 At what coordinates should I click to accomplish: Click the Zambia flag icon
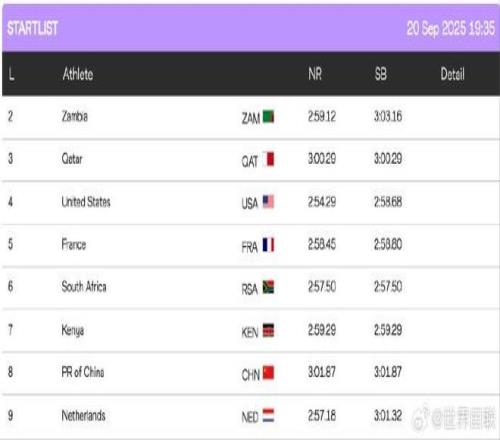click(x=268, y=116)
